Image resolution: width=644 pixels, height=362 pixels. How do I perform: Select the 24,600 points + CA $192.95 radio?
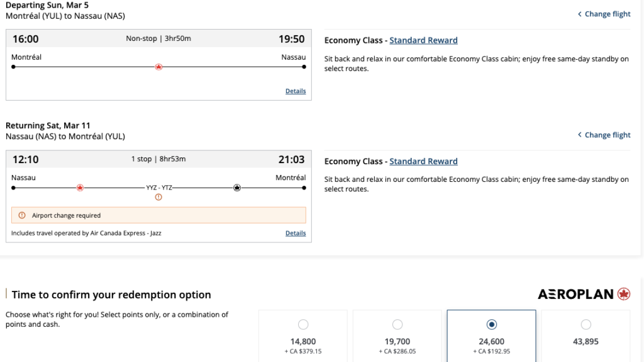coord(492,325)
